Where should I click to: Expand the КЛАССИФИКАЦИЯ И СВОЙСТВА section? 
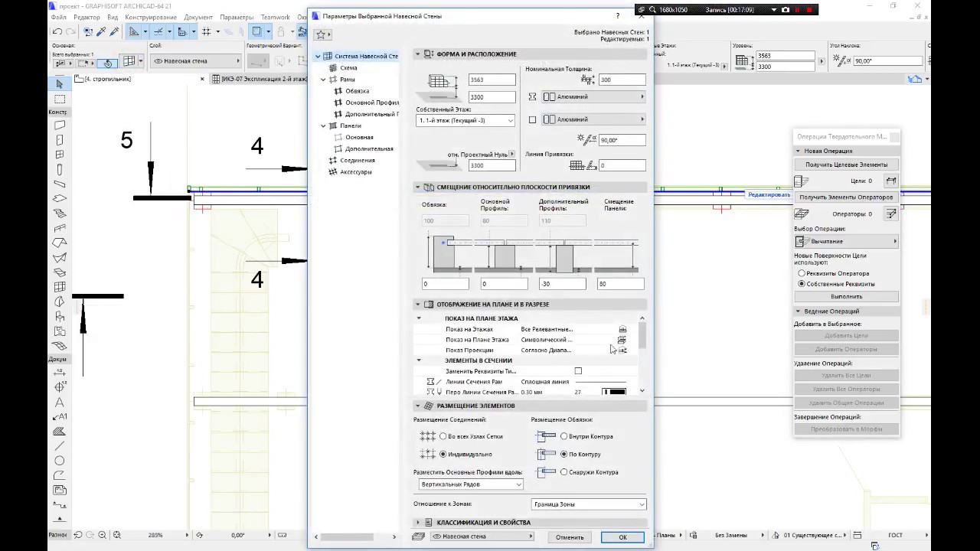click(418, 523)
